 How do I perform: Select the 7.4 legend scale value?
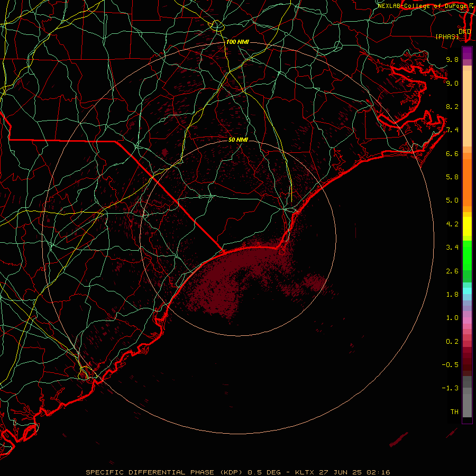tap(452, 130)
